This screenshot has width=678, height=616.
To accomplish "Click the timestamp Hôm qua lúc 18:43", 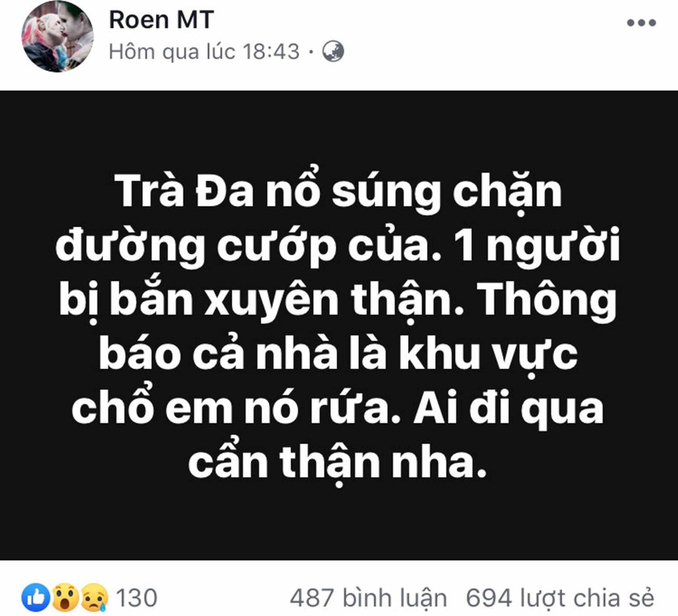I will (x=203, y=51).
